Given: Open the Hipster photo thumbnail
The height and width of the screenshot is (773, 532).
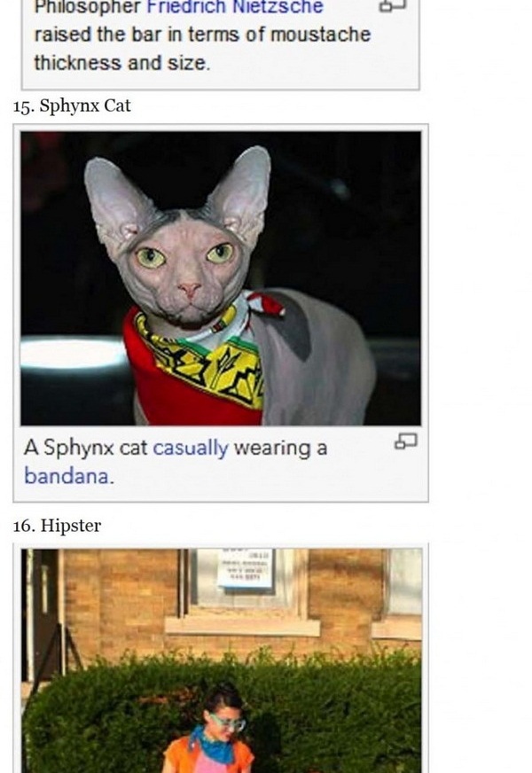Looking at the screenshot, I should click(222, 660).
